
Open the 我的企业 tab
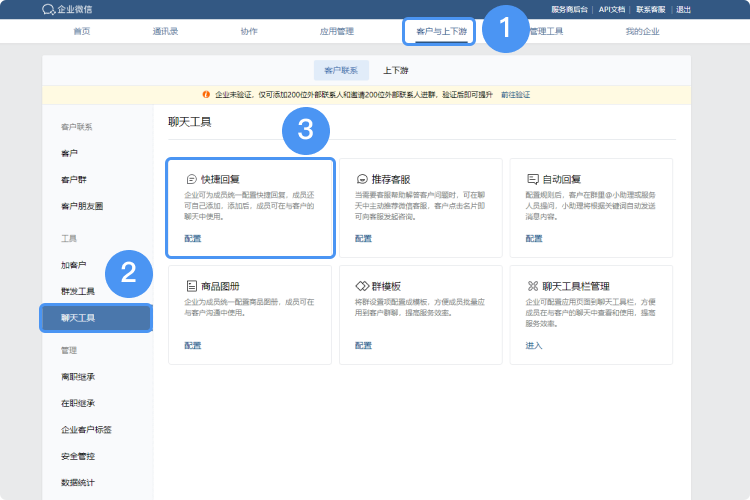(642, 32)
